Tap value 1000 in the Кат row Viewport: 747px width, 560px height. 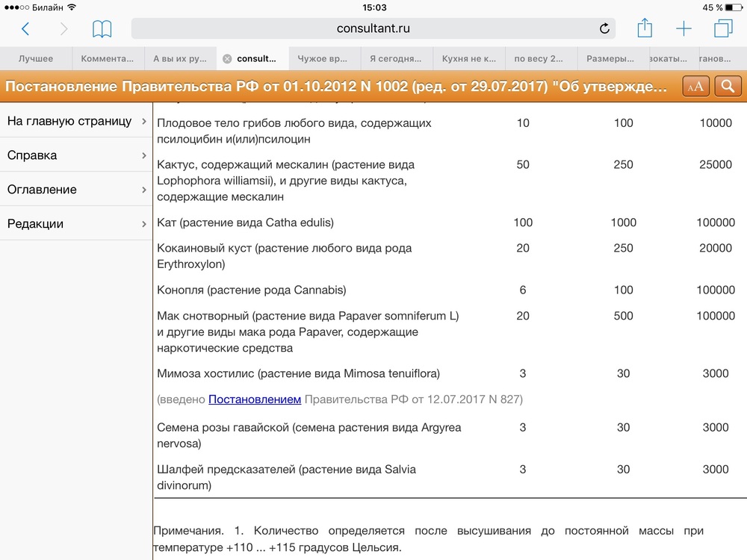click(624, 223)
